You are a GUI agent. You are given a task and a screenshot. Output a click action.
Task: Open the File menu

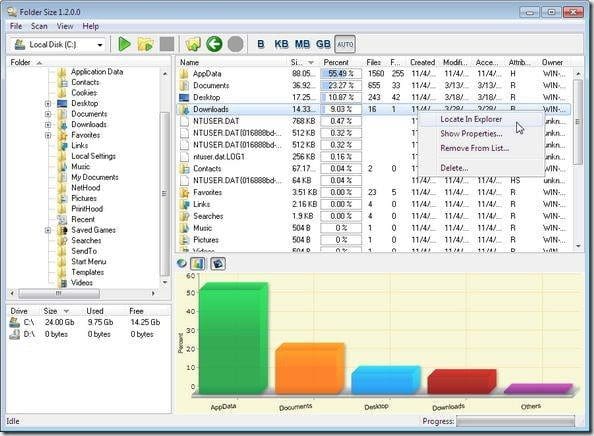tap(16, 26)
